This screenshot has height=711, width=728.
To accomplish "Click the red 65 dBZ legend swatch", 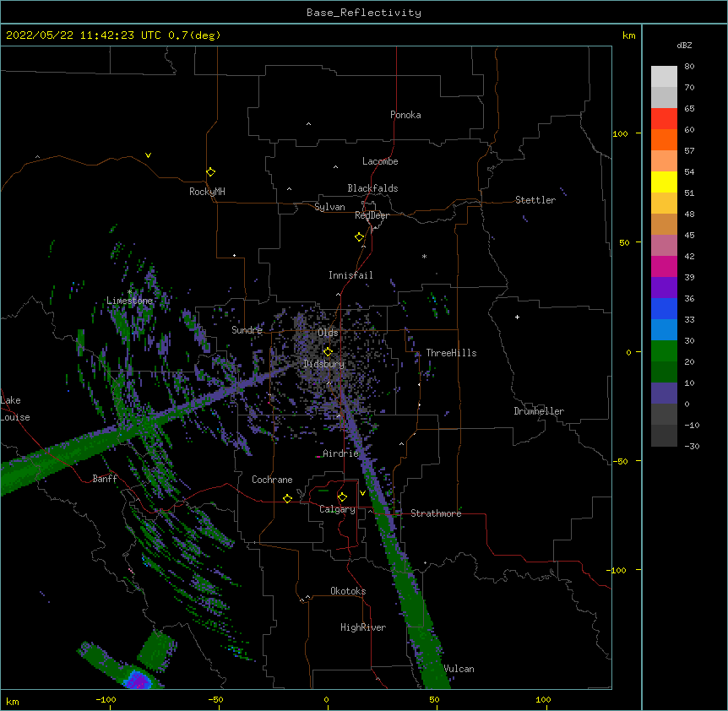I will 664,118.
